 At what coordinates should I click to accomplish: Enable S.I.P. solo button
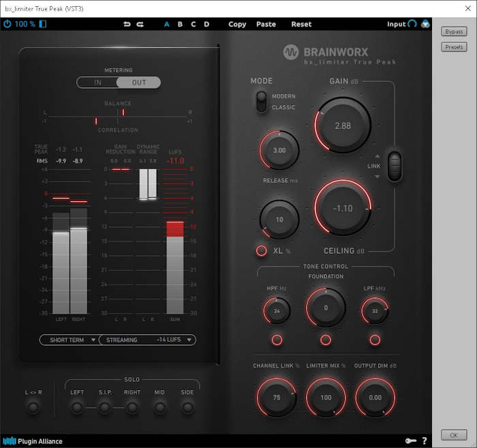coord(104,407)
